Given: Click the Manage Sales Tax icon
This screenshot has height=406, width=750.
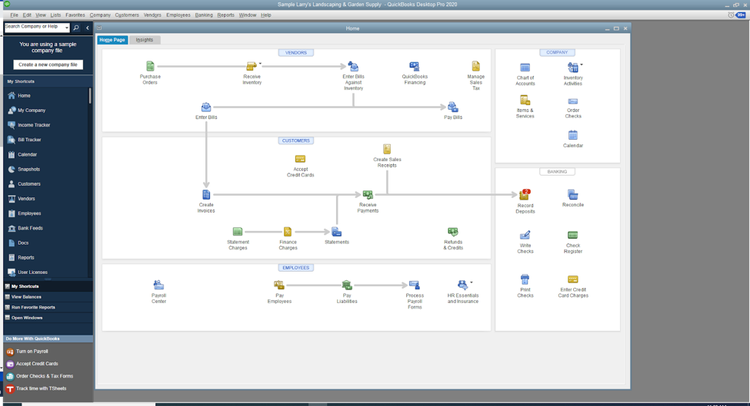Looking at the screenshot, I should click(x=475, y=66).
